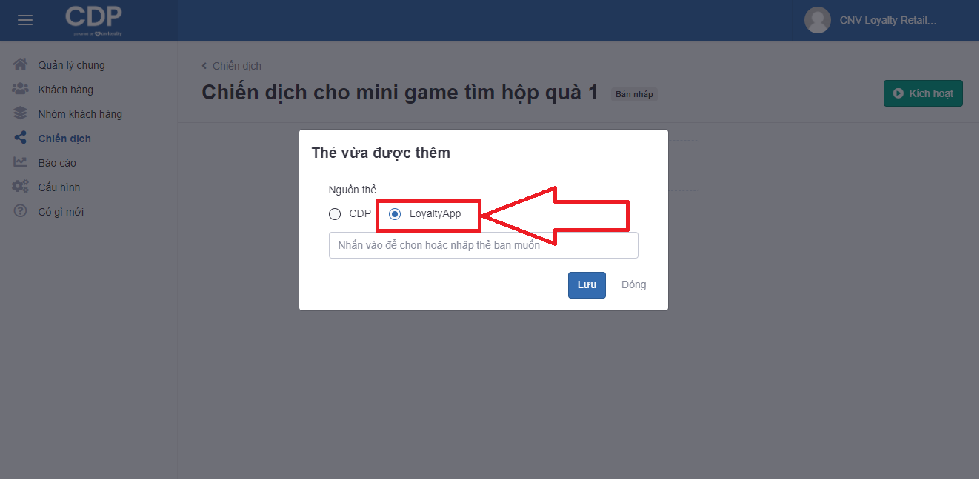
Task: Click the people icon beside Khách hàng
Action: coord(21,89)
